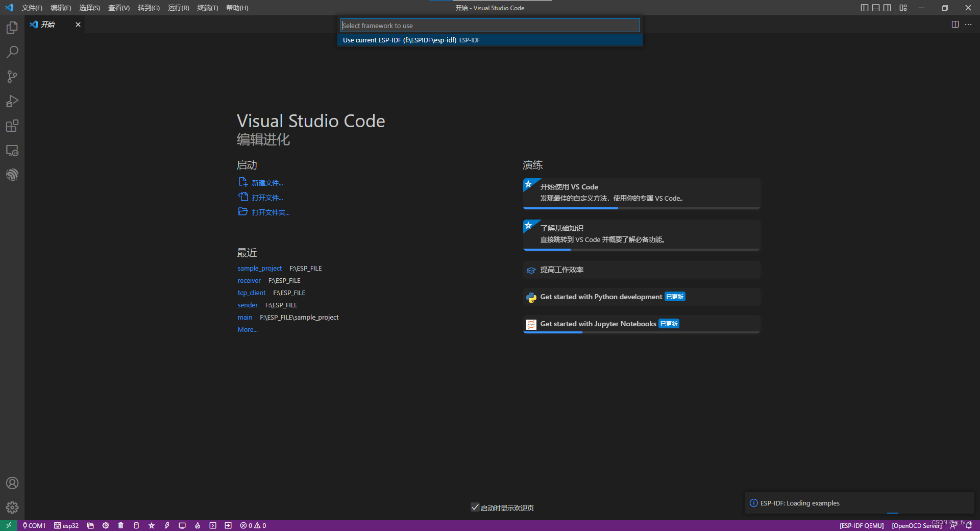Open the 转到(G) menu

click(x=149, y=8)
